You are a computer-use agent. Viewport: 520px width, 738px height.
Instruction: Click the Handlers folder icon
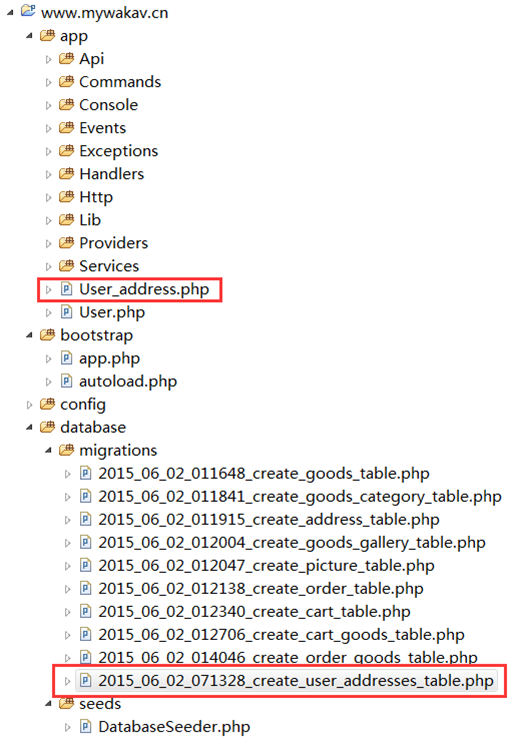66,174
